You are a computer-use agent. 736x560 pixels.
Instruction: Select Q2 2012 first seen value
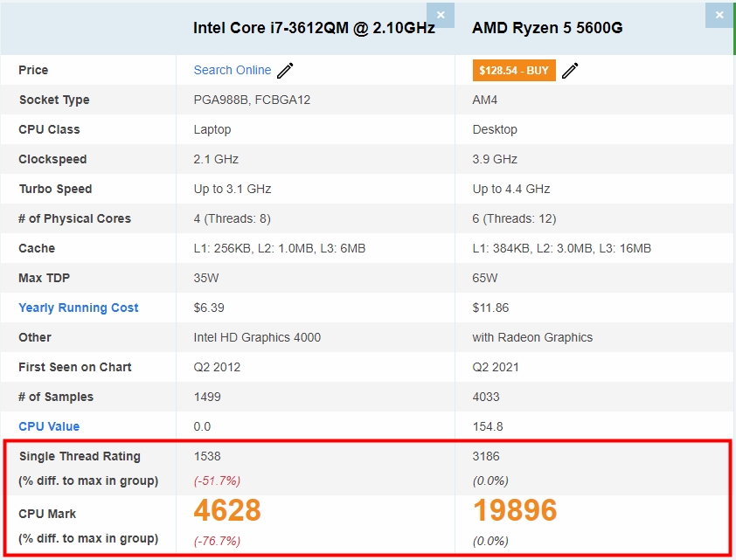tap(217, 367)
